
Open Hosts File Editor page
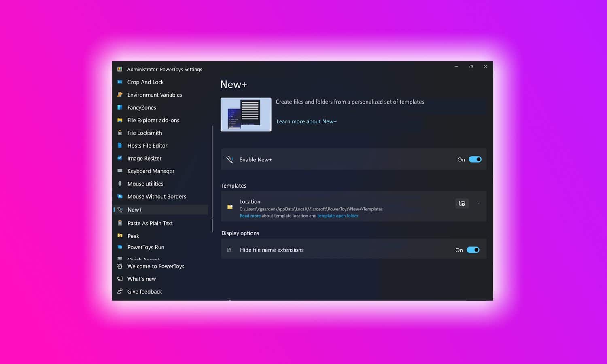147,146
